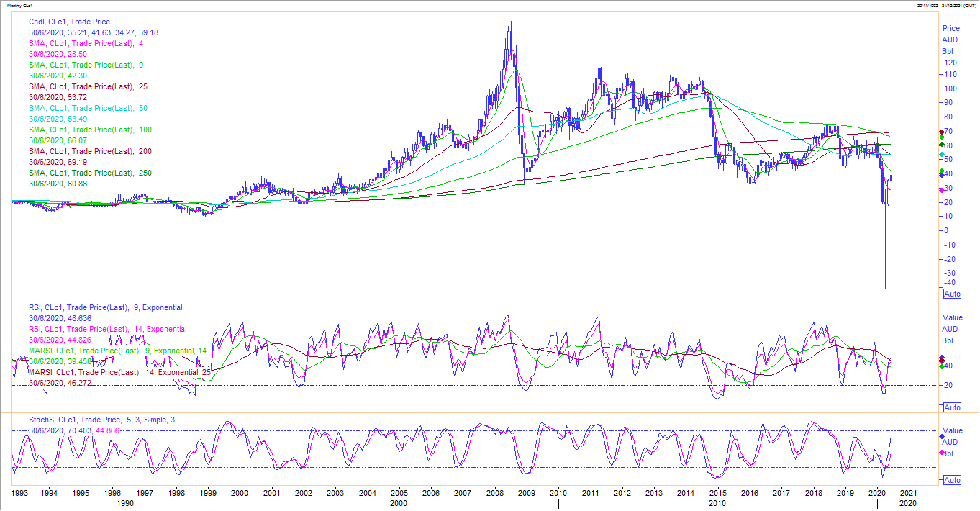Screen dimensions: 980x511
Task: Select the green MARSI marker on the RSI axis
Action: point(943,366)
